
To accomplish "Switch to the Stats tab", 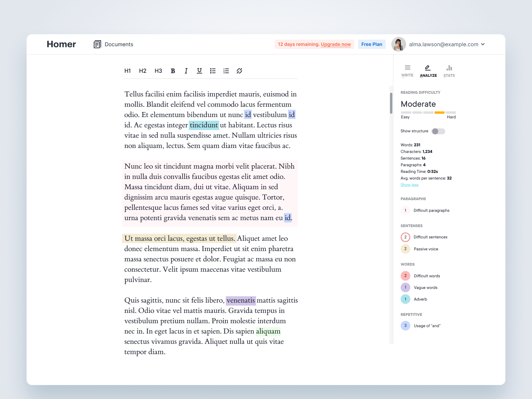I will [449, 71].
